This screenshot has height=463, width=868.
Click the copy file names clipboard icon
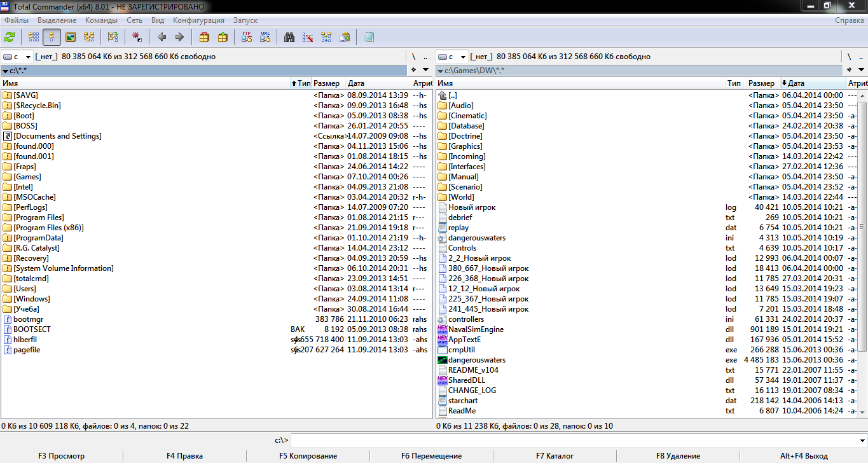point(345,38)
